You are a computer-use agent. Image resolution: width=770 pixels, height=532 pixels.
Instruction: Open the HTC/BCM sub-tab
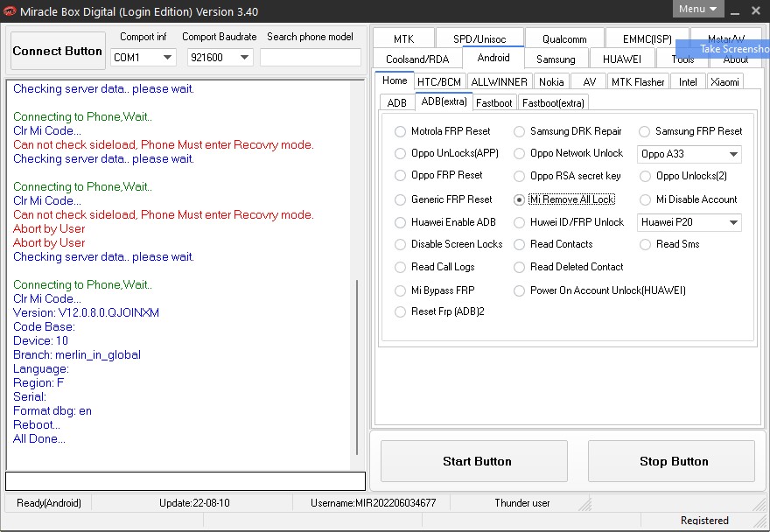tap(439, 81)
